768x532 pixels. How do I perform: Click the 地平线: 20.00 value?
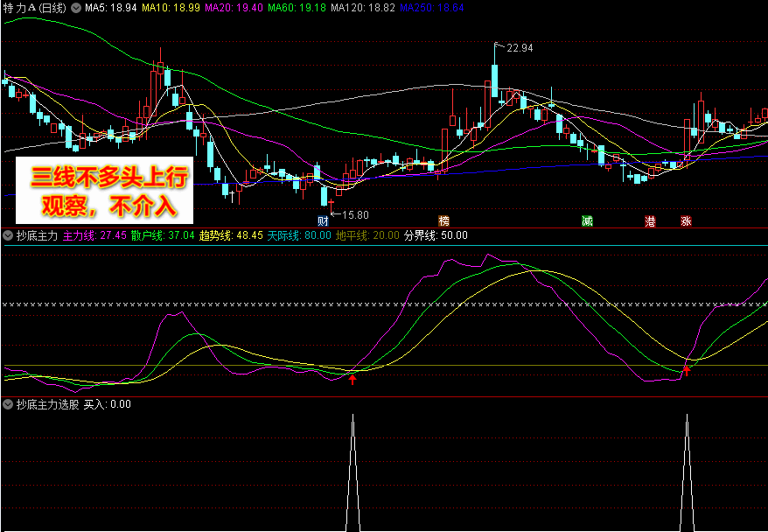[x=368, y=235]
